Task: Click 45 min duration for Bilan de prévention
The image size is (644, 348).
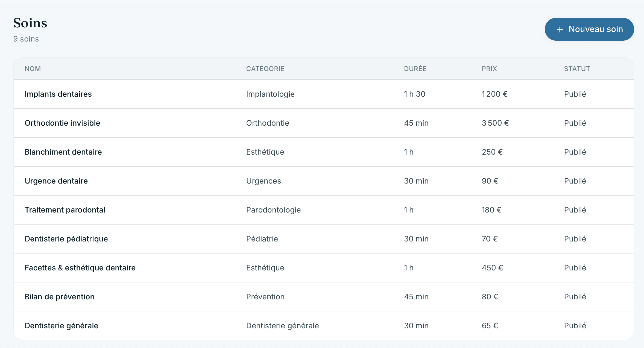Action: tap(416, 297)
